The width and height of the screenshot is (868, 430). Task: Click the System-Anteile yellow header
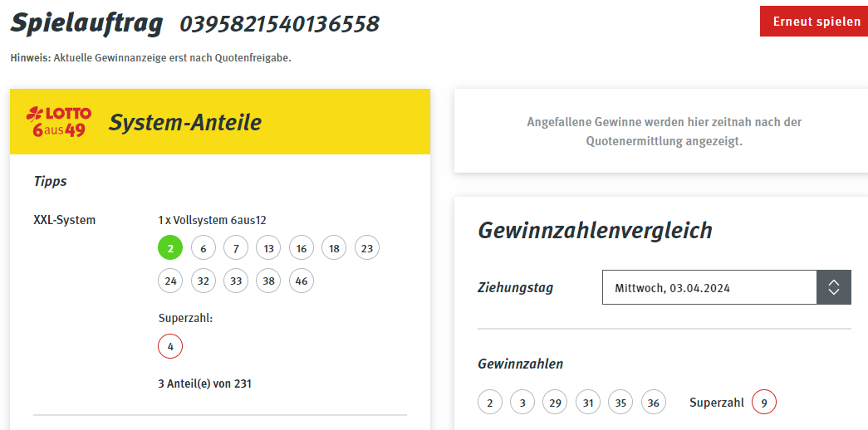pos(220,122)
